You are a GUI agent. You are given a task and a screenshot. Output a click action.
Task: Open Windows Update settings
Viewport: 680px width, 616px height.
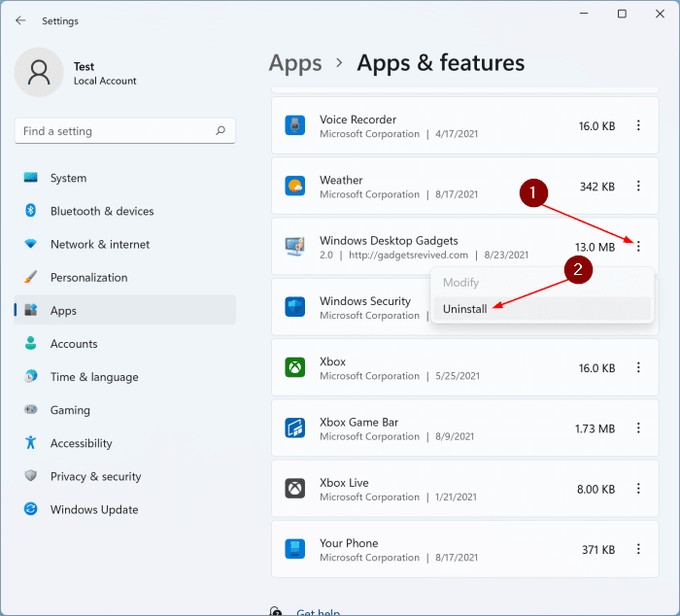[125, 509]
